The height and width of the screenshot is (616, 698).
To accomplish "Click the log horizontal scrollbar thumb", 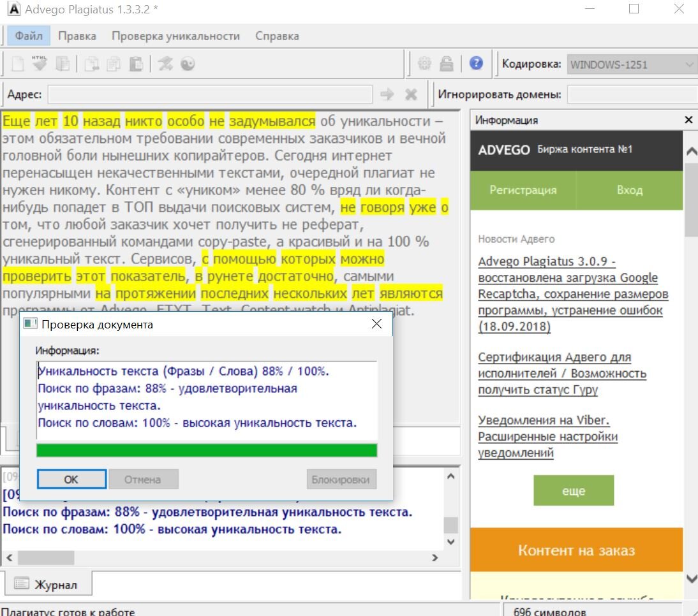I will (46, 557).
